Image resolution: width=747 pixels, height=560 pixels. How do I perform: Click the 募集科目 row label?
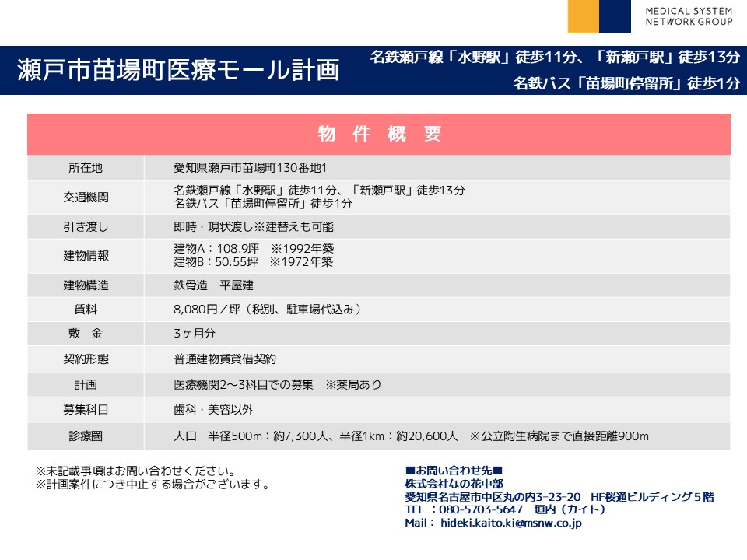pos(86,409)
